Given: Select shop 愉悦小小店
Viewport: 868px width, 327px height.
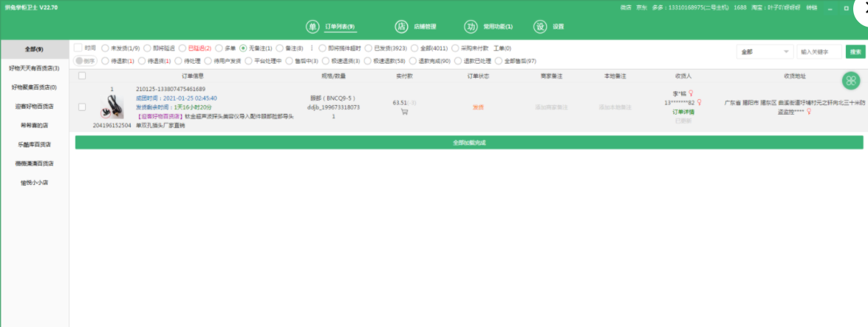Looking at the screenshot, I should pos(34,182).
